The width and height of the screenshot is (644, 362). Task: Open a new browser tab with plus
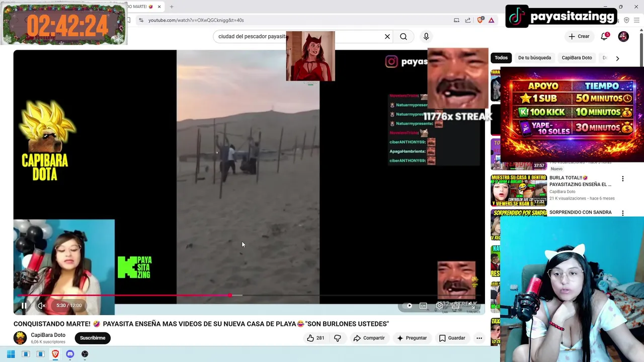(x=172, y=7)
